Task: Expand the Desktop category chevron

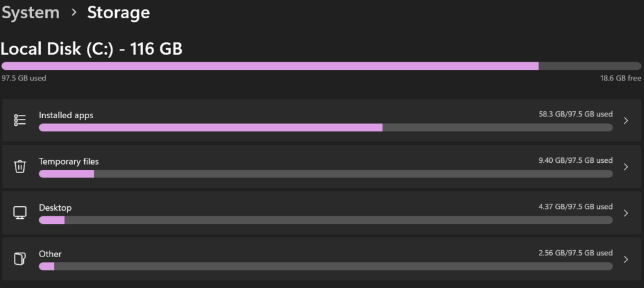Action: click(x=626, y=213)
